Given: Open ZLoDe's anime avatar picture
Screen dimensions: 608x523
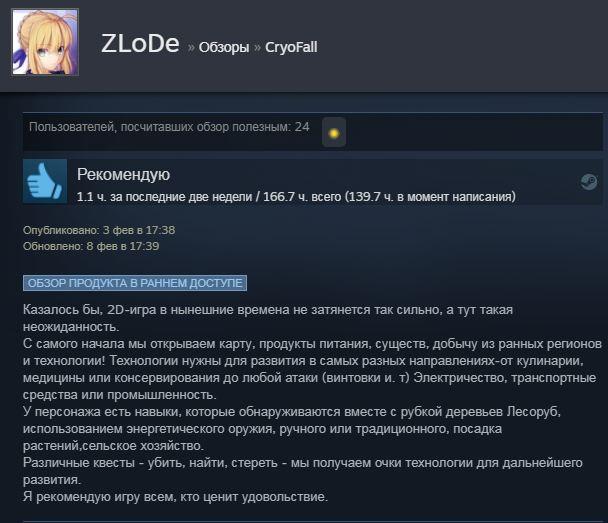Looking at the screenshot, I should coord(45,42).
